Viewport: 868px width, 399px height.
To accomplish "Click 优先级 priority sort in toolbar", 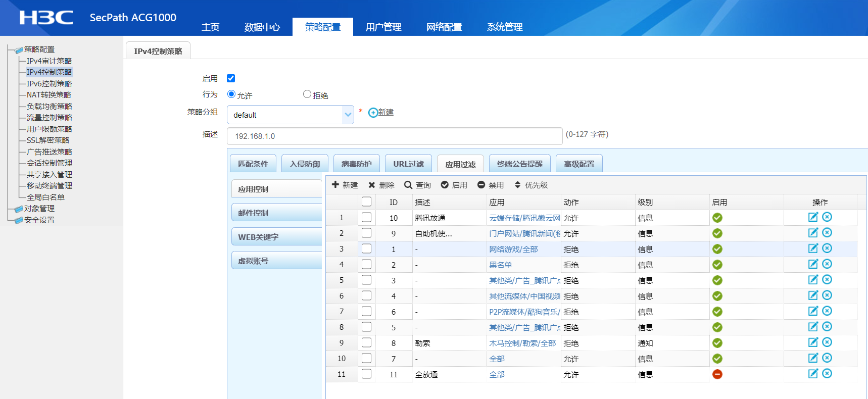I will (x=531, y=185).
